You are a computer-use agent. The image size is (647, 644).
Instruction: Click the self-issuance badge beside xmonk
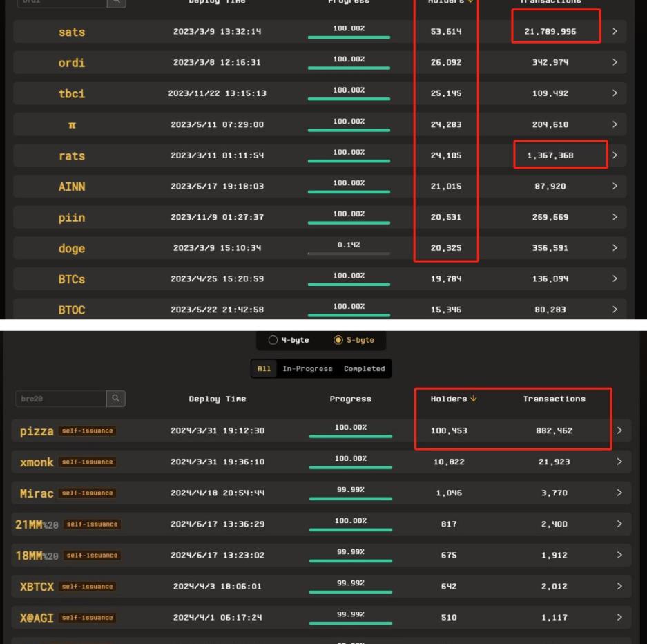pos(87,462)
